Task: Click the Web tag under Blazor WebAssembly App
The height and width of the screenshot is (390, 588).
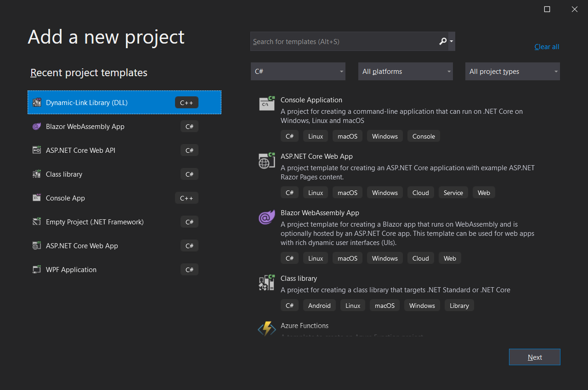Action: [450, 258]
